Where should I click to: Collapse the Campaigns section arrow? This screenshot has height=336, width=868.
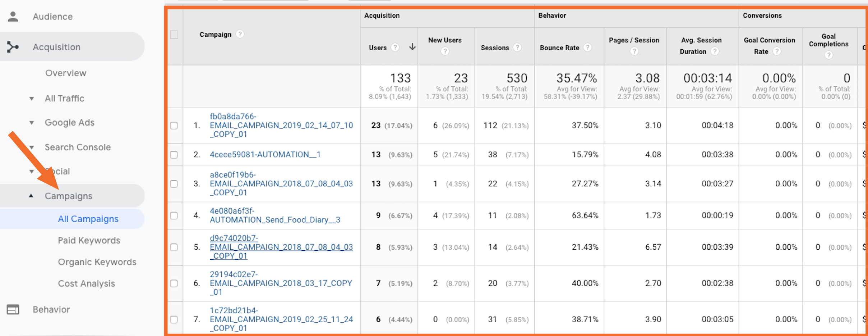pyautogui.click(x=31, y=196)
